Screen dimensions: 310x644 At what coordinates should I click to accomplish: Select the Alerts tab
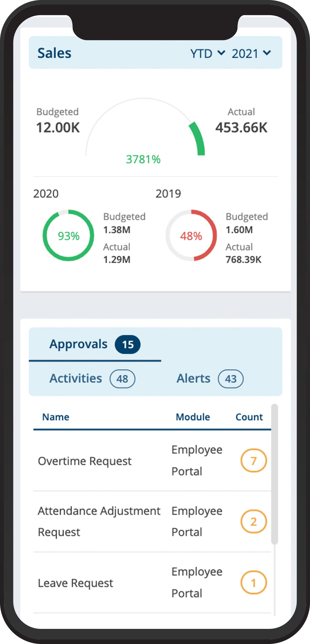[x=193, y=378]
